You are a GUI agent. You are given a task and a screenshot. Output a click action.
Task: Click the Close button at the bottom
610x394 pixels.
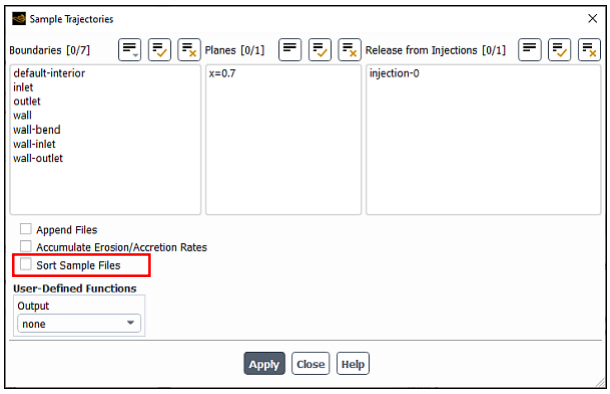[310, 364]
